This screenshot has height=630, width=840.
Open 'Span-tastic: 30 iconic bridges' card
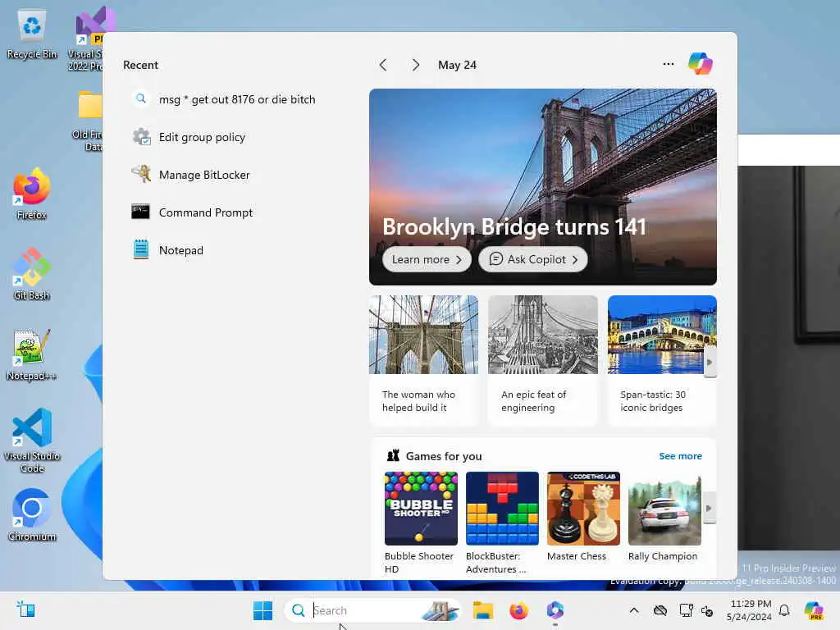coord(662,360)
